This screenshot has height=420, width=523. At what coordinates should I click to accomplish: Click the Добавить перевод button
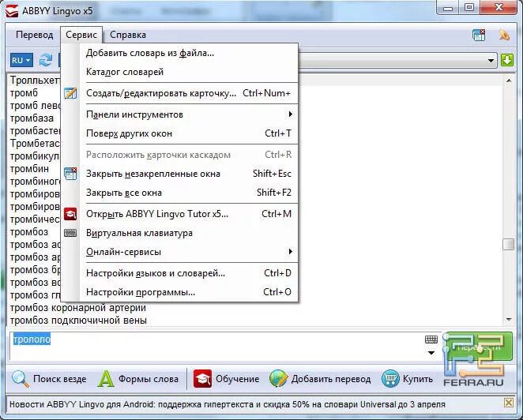320,379
